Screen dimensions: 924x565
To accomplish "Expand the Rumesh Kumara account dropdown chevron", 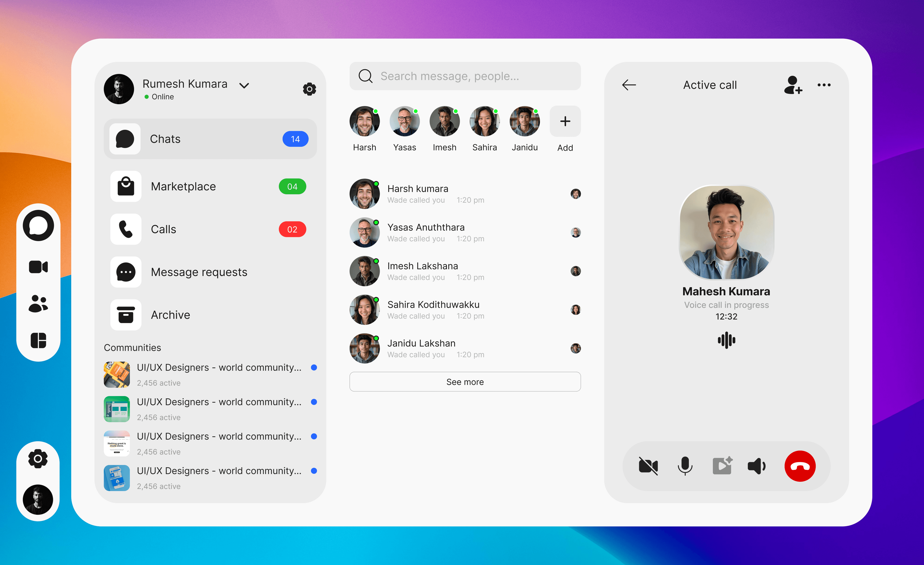I will click(244, 86).
